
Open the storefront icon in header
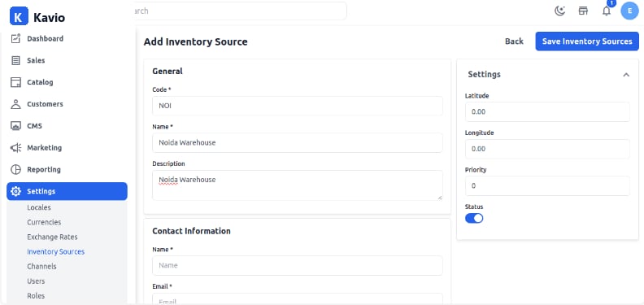pos(583,11)
